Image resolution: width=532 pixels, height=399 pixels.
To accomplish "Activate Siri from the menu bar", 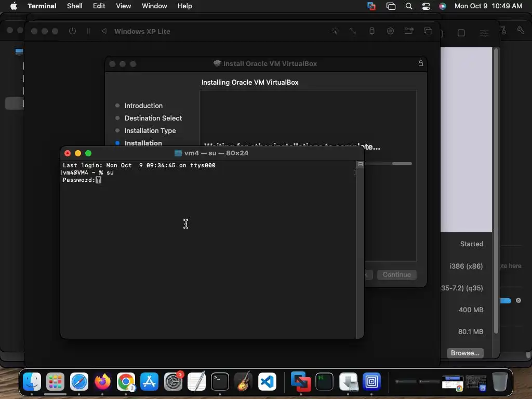I will pos(443,6).
